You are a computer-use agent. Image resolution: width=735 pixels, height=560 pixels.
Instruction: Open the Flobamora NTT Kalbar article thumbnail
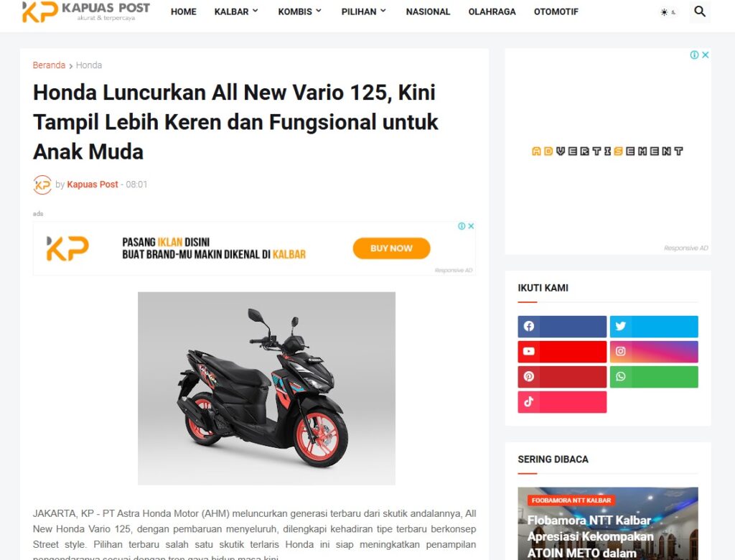tap(608, 523)
